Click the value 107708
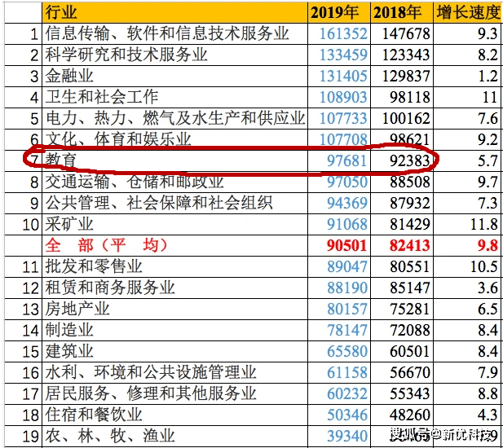 point(343,140)
